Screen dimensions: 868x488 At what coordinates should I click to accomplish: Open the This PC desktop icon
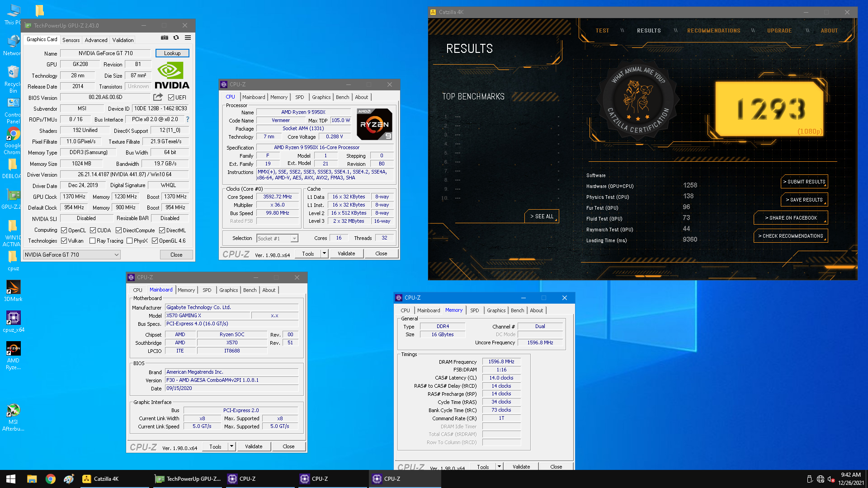13,14
